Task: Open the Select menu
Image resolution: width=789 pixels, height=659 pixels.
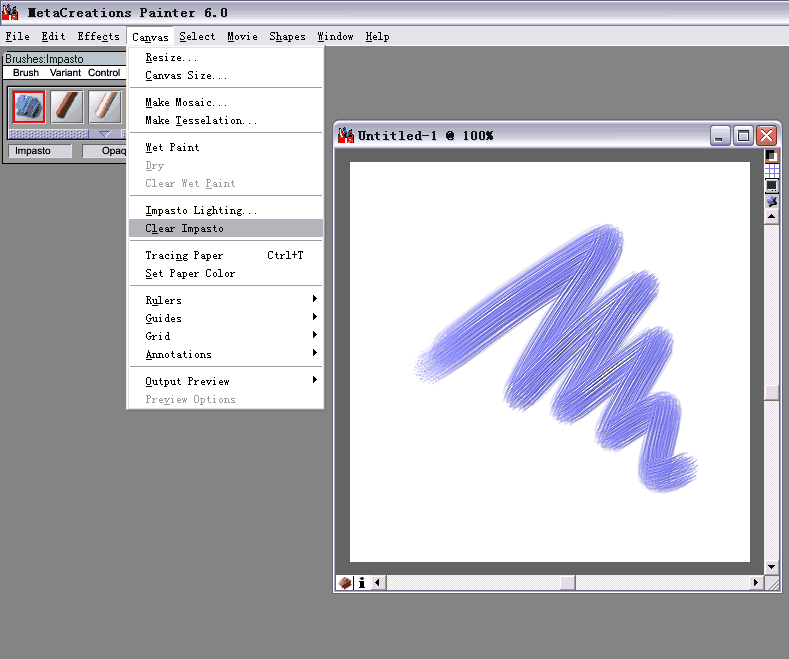Action: point(197,37)
